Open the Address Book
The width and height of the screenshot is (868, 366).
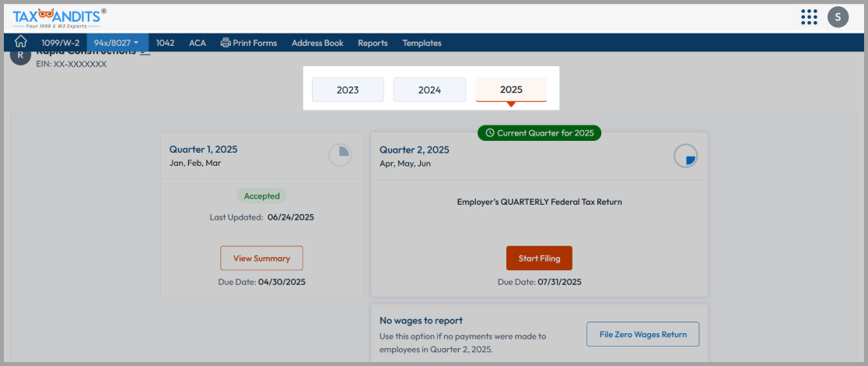(317, 43)
